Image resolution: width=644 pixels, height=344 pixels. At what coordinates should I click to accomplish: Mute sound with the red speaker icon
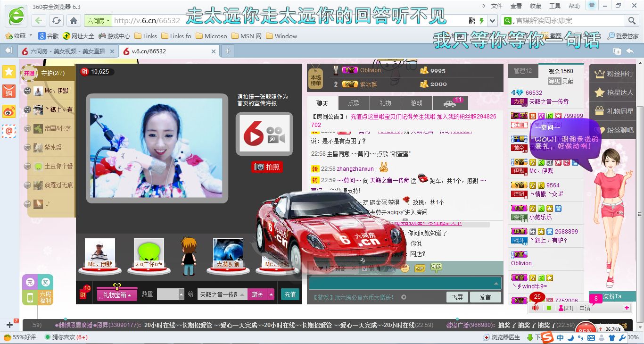point(536,308)
